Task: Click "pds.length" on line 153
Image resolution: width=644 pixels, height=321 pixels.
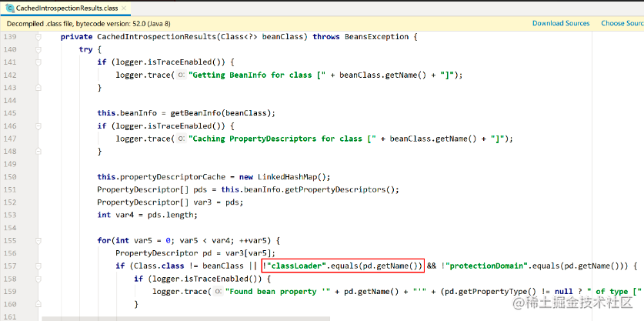Action: click(x=173, y=216)
